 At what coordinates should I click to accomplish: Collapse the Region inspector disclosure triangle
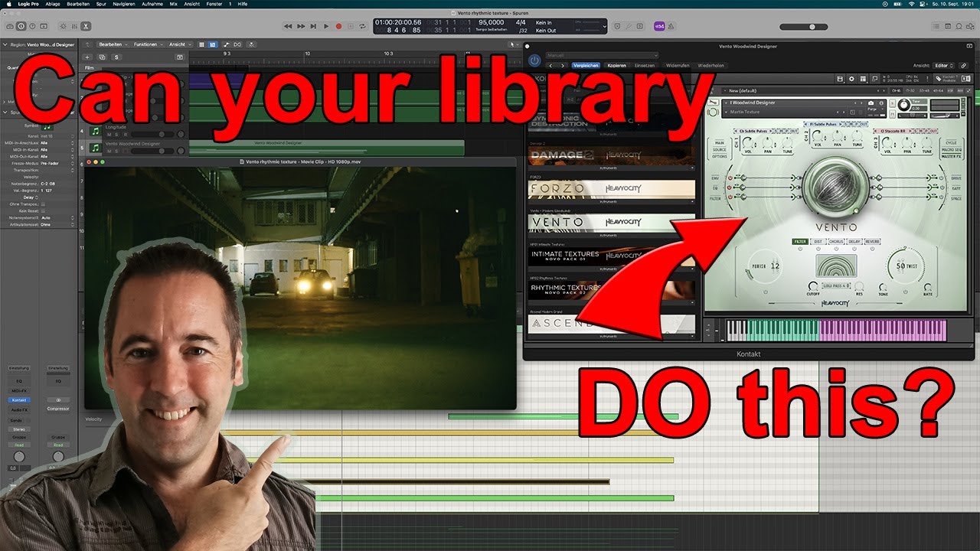point(6,44)
